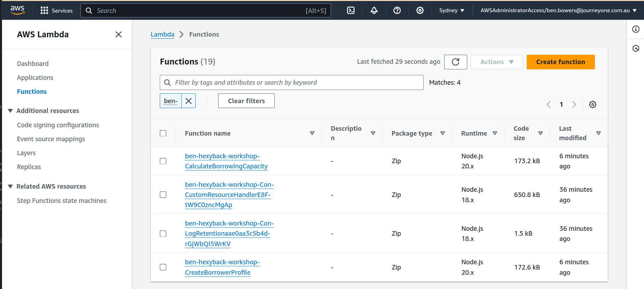Check the CreateBorrowerProfile function row
This screenshot has height=289, width=644.
[163, 267]
